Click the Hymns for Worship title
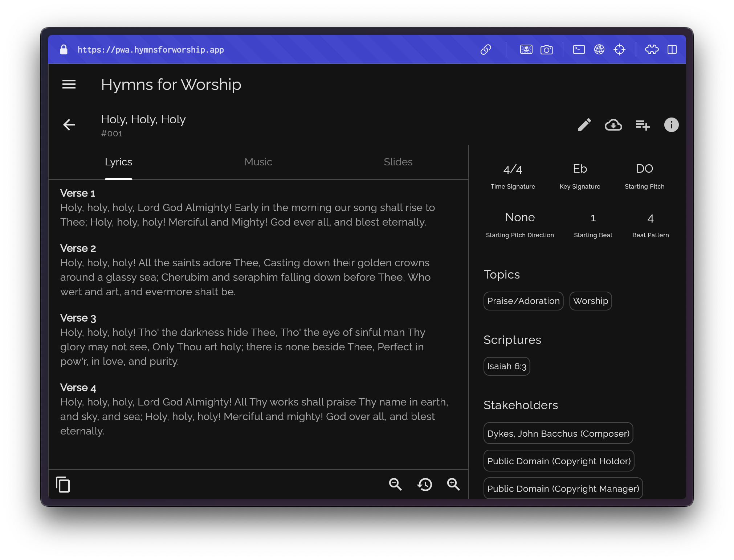 [x=171, y=85]
